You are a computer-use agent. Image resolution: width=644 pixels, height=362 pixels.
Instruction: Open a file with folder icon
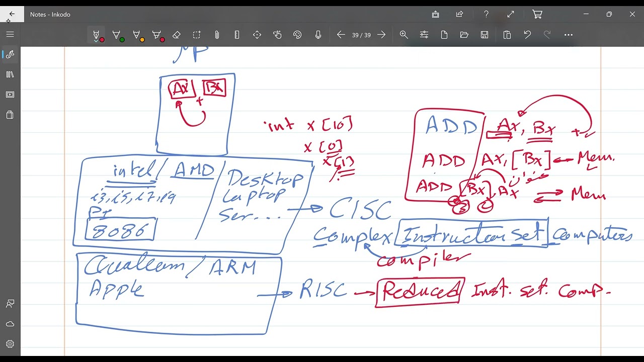pos(464,35)
